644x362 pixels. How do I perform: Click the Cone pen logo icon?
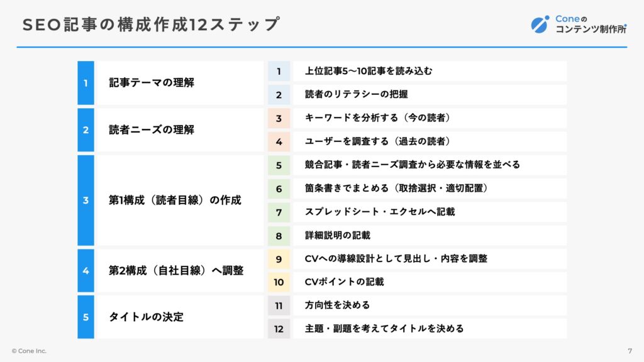[x=540, y=25]
